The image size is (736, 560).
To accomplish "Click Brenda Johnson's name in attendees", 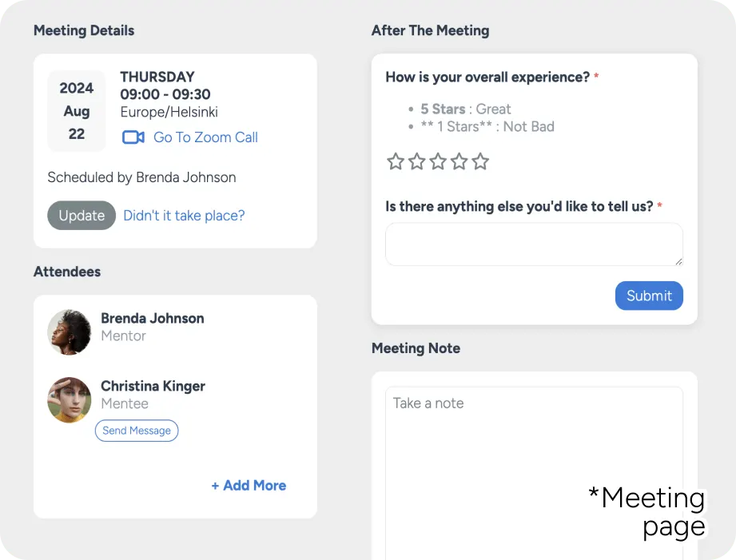I will 153,318.
